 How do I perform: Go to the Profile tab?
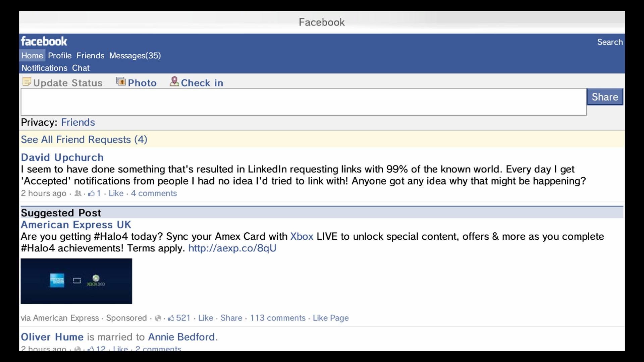60,56
